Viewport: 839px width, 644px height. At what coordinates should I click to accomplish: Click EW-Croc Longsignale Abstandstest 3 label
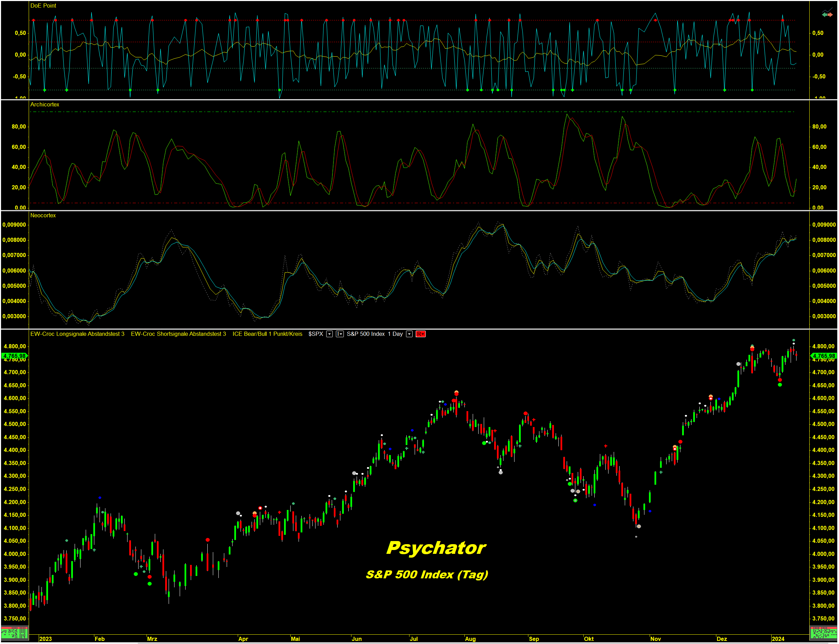(77, 334)
